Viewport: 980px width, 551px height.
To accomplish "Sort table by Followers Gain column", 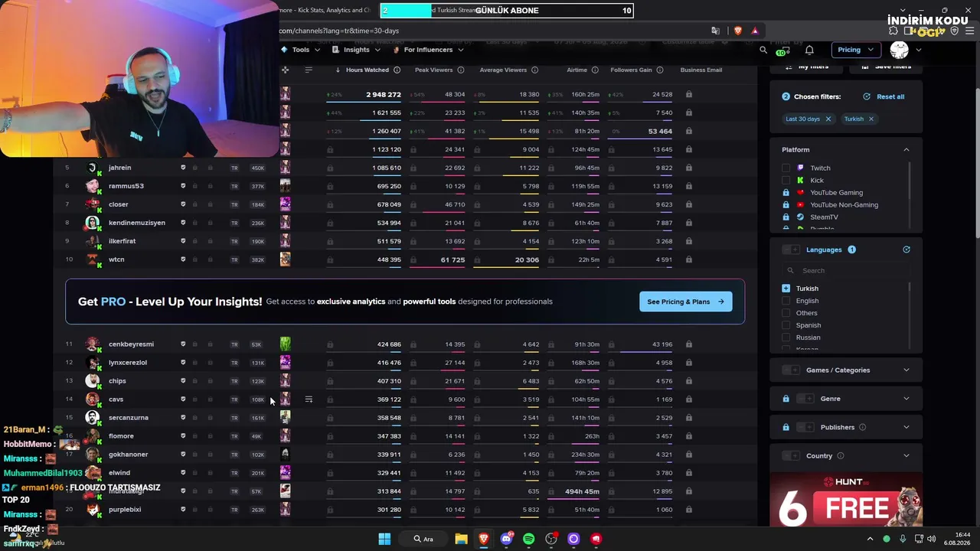I will [x=631, y=70].
